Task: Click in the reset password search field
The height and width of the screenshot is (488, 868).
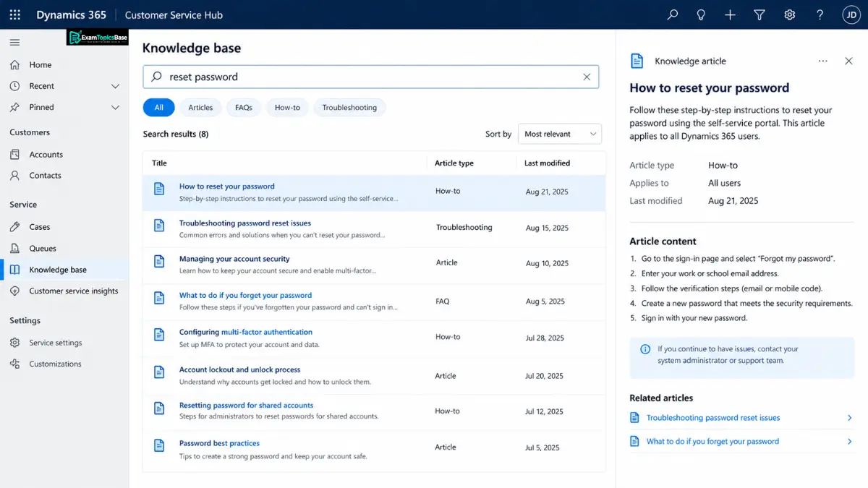Action: coord(371,77)
